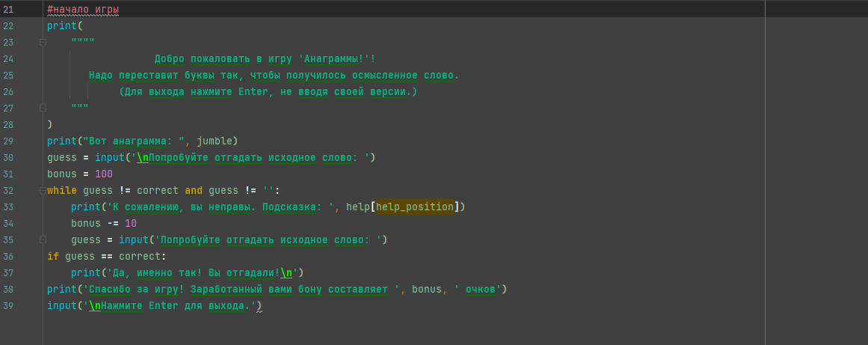Click line number 24 in the gutter
The width and height of the screenshot is (868, 345).
click(x=8, y=58)
